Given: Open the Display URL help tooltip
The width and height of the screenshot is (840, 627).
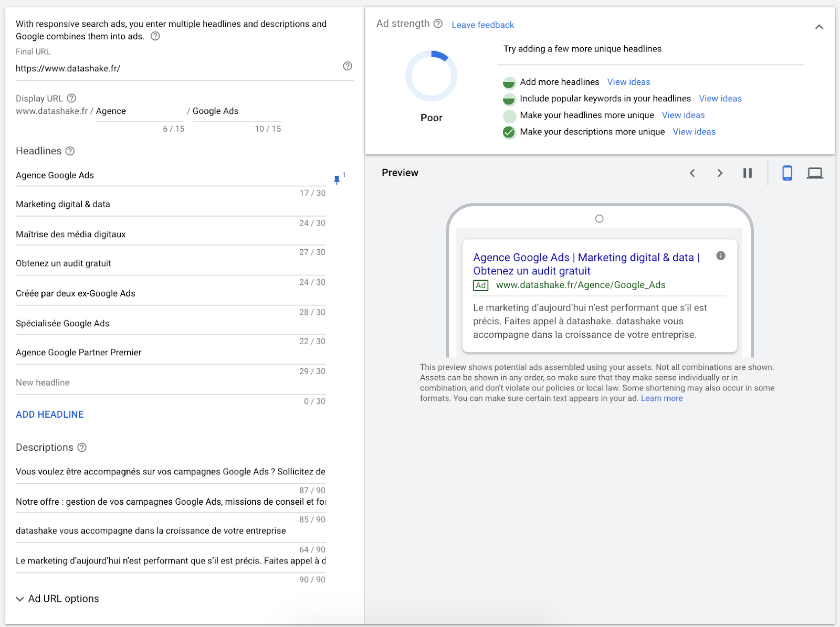Looking at the screenshot, I should [71, 98].
